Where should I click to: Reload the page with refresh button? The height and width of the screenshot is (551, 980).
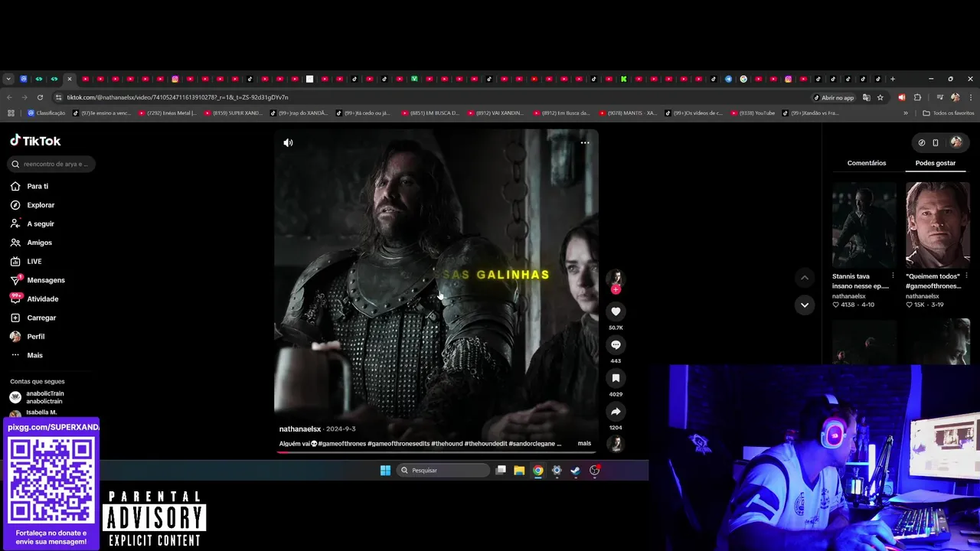(40, 98)
